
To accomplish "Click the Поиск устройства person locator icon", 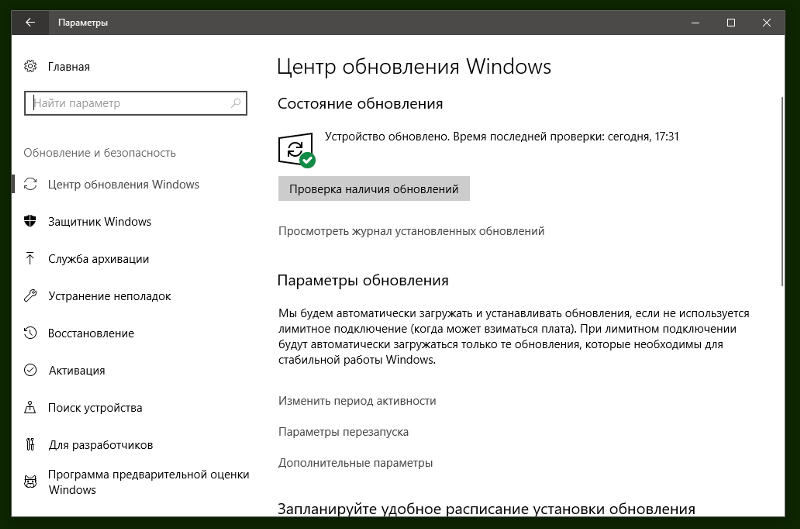I will point(30,408).
